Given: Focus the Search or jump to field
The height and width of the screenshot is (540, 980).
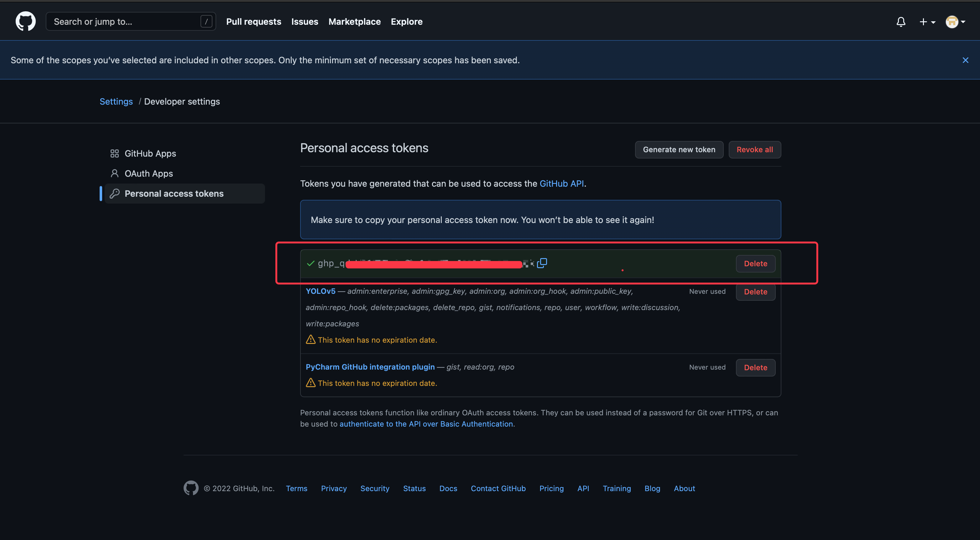Looking at the screenshot, I should 126,22.
